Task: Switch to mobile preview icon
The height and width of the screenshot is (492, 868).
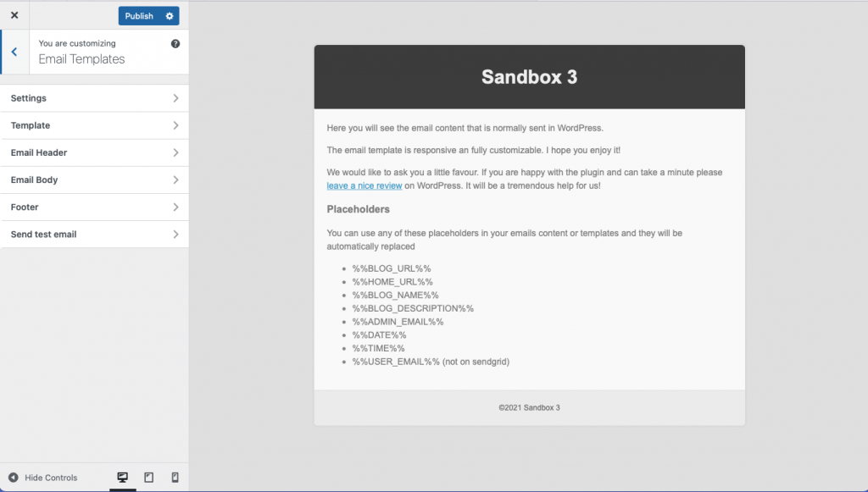Action: pyautogui.click(x=175, y=477)
